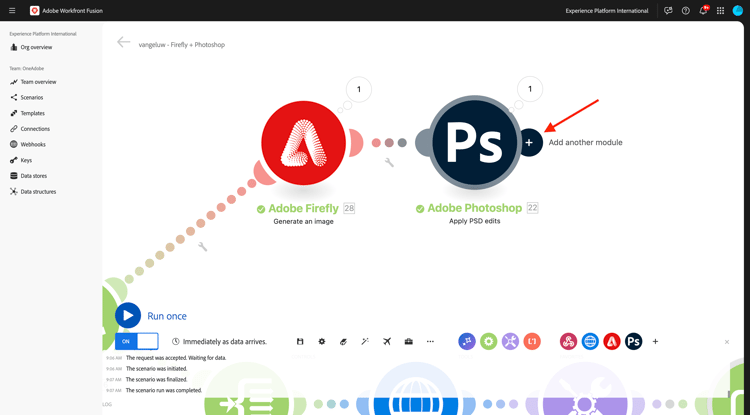This screenshot has width=750, height=415.
Task: Open the purple wrench-and-screwdriver tools icon
Action: 510,341
